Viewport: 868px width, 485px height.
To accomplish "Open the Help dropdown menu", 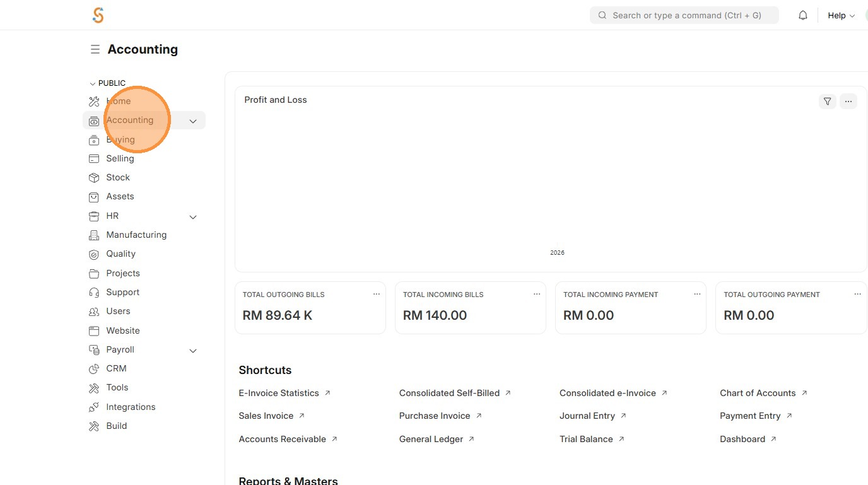I will point(841,16).
